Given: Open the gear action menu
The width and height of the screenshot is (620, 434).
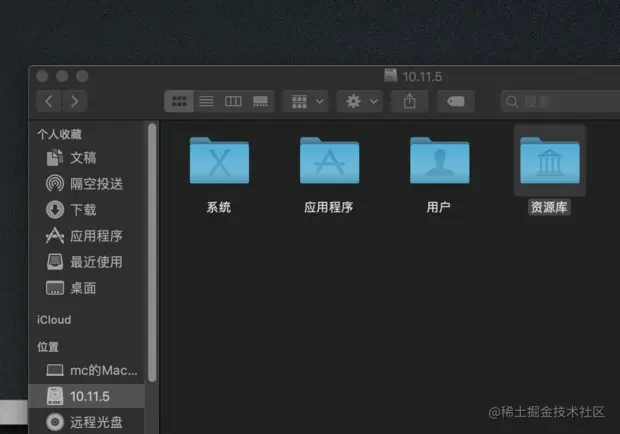Looking at the screenshot, I should coord(359,101).
